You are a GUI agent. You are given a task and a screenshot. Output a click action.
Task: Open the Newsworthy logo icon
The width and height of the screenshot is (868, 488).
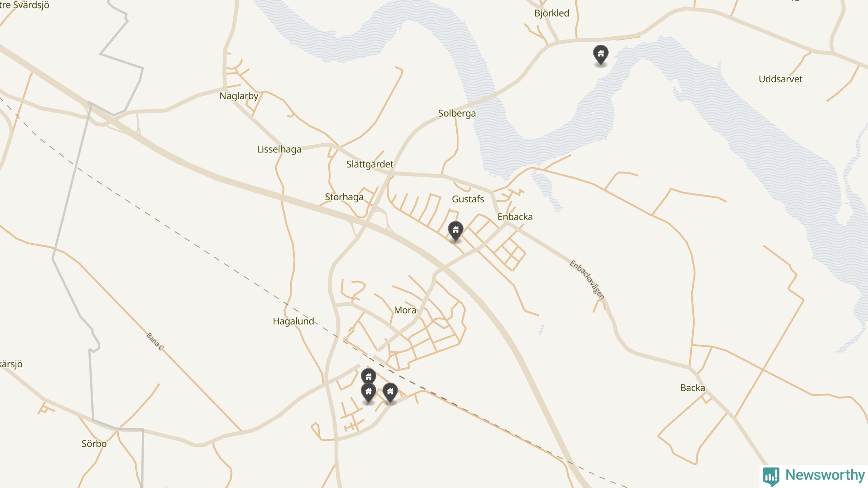tap(771, 476)
